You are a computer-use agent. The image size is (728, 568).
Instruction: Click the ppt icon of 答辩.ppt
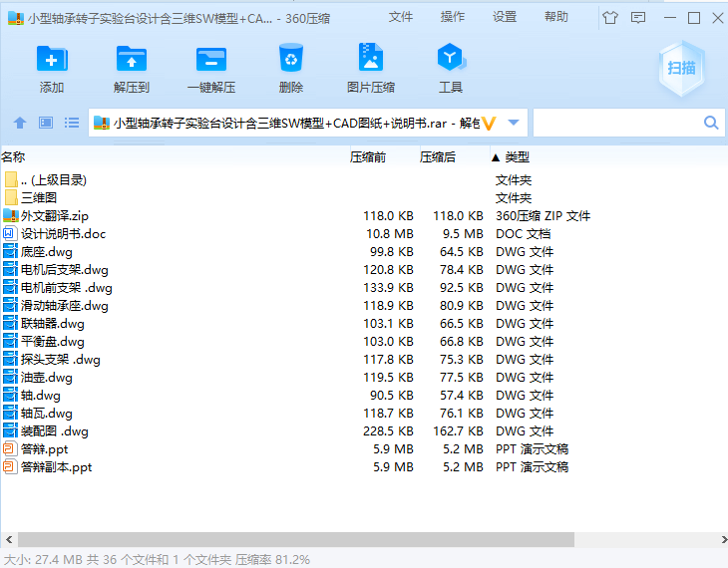click(10, 448)
